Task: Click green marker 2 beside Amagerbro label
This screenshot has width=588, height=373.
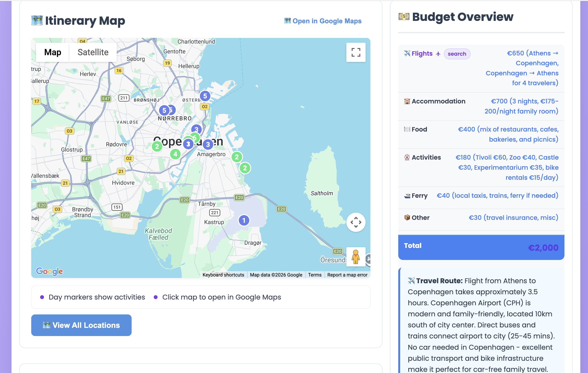Action: pyautogui.click(x=237, y=157)
